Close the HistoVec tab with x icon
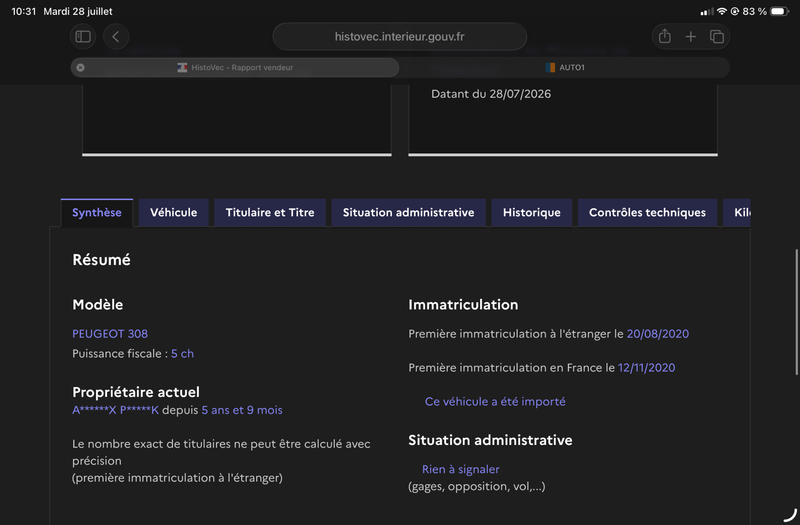Image resolution: width=800 pixels, height=525 pixels. click(81, 67)
